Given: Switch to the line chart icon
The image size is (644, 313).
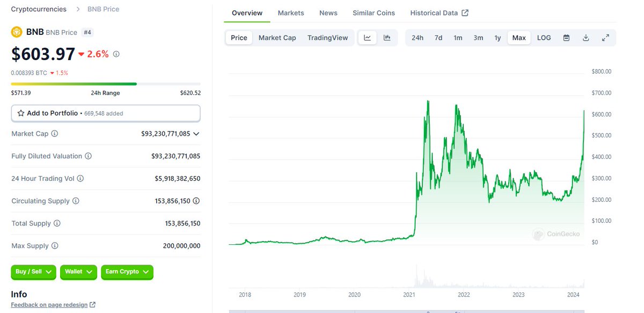Looking at the screenshot, I should pos(368,38).
